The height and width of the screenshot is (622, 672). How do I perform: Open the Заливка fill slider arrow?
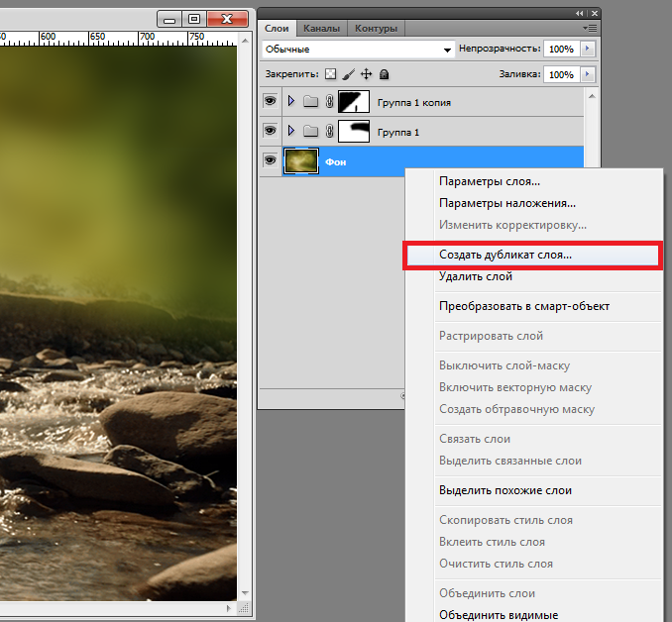[x=588, y=74]
